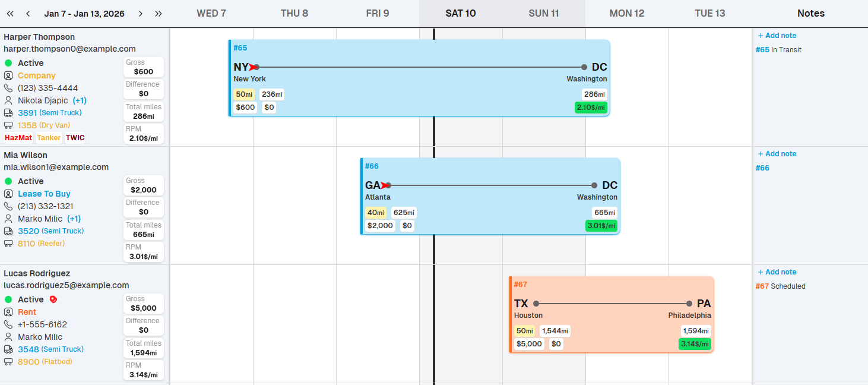Click the company icon next to Harper's Company label
This screenshot has height=385, width=868.
pyautogui.click(x=8, y=75)
